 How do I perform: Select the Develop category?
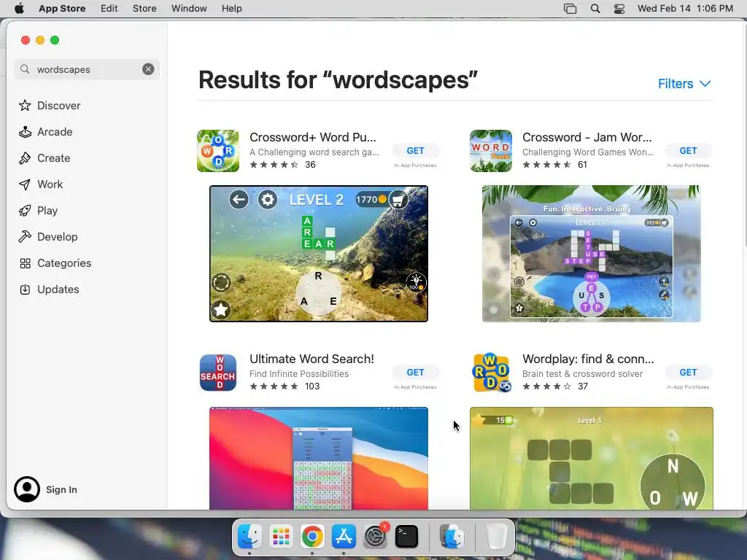click(48, 237)
